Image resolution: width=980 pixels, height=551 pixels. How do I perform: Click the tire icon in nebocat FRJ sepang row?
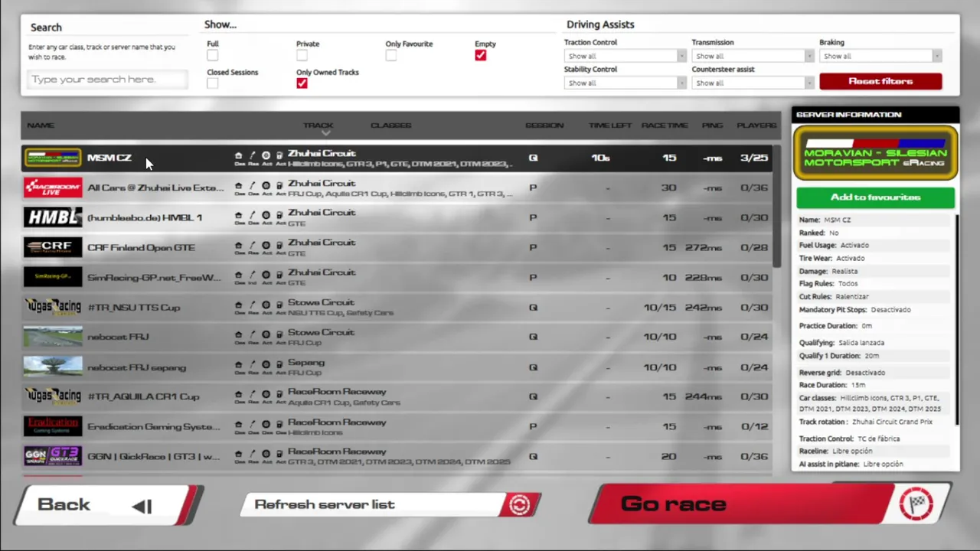tap(266, 365)
